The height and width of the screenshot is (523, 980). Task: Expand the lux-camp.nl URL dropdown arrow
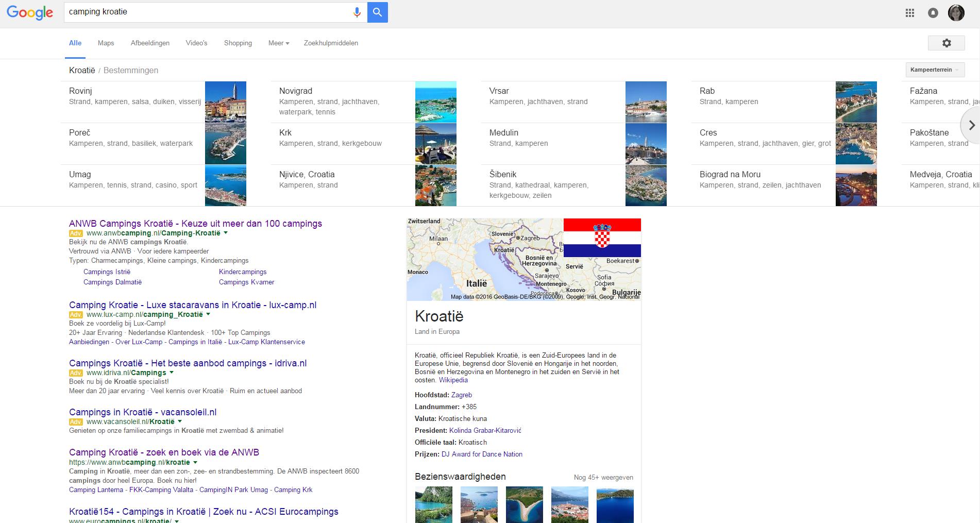pyautogui.click(x=208, y=314)
